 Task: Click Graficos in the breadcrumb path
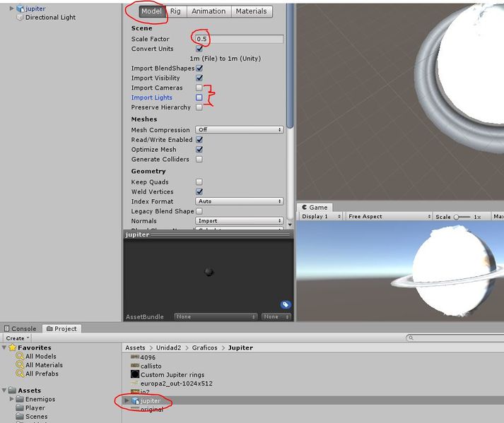tap(204, 348)
